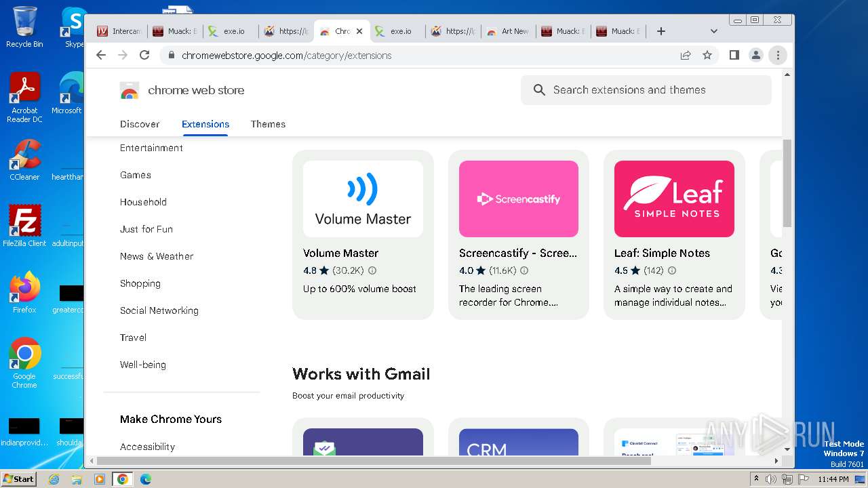This screenshot has width=868, height=488.
Task: Open the Chrome side panel
Action: [x=734, y=55]
